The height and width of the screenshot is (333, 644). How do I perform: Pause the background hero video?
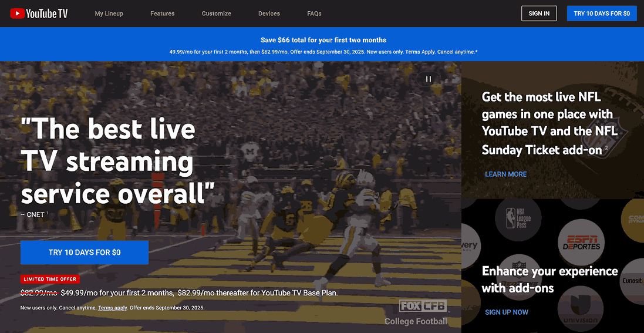pyautogui.click(x=429, y=79)
